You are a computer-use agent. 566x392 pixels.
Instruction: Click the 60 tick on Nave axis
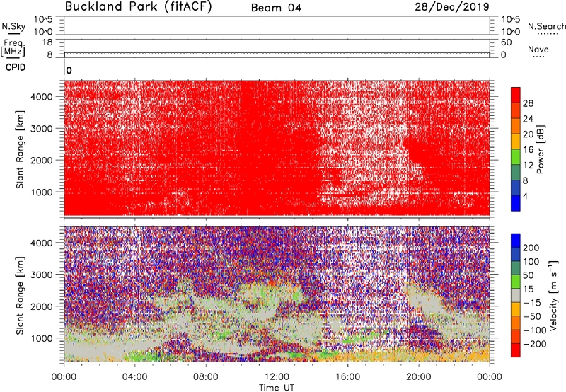coord(506,42)
